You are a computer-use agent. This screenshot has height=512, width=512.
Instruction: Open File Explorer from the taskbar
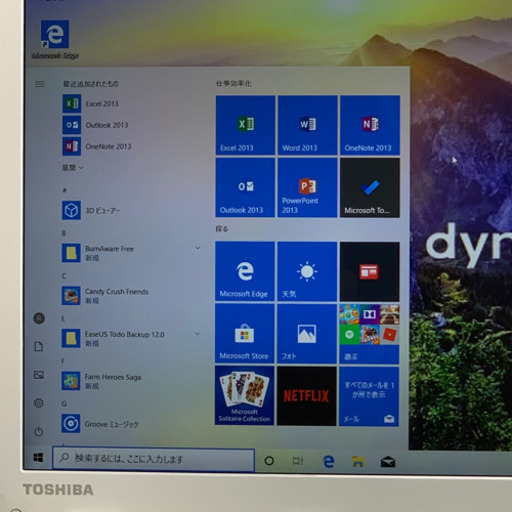[x=358, y=462]
